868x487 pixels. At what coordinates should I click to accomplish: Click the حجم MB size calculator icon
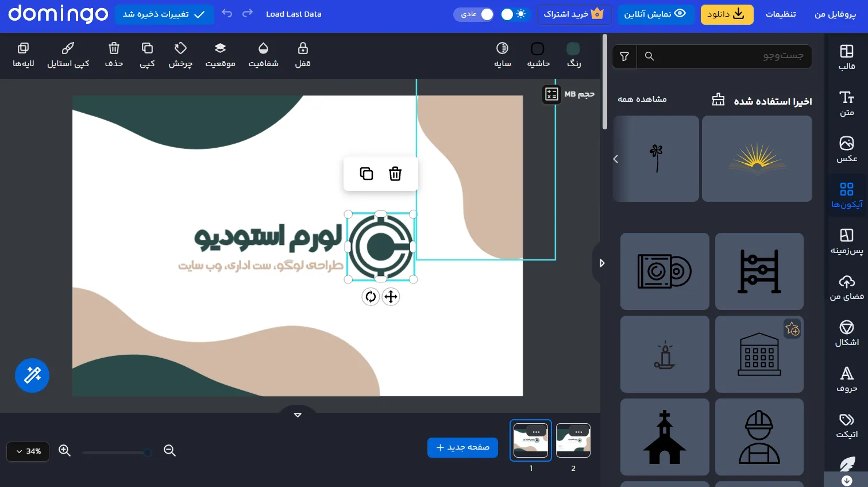click(x=551, y=94)
